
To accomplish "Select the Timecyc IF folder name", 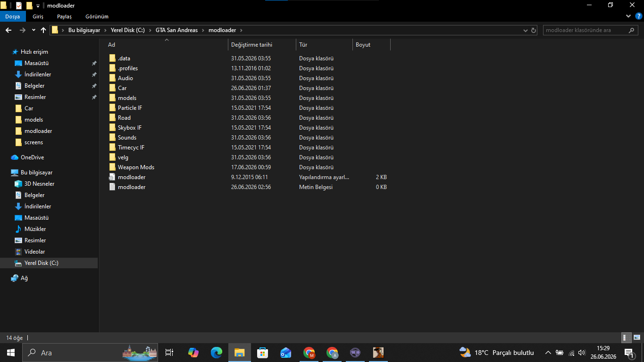I will (131, 148).
